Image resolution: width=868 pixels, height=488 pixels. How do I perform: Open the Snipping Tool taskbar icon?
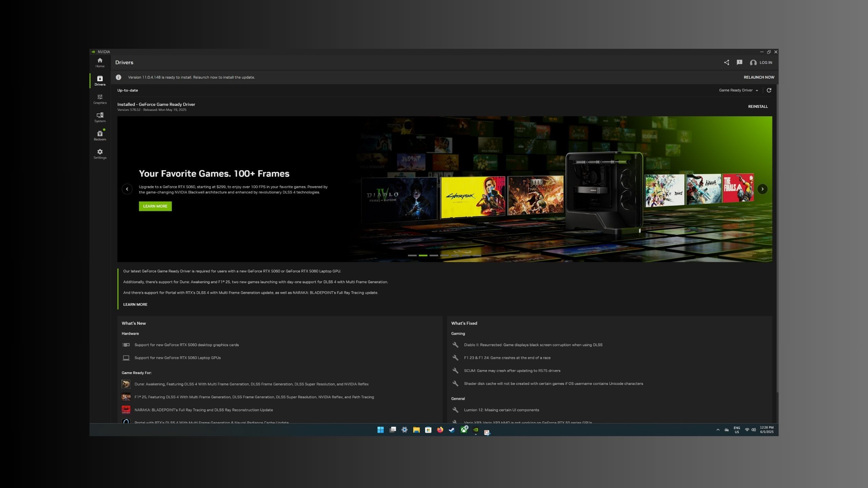point(487,432)
